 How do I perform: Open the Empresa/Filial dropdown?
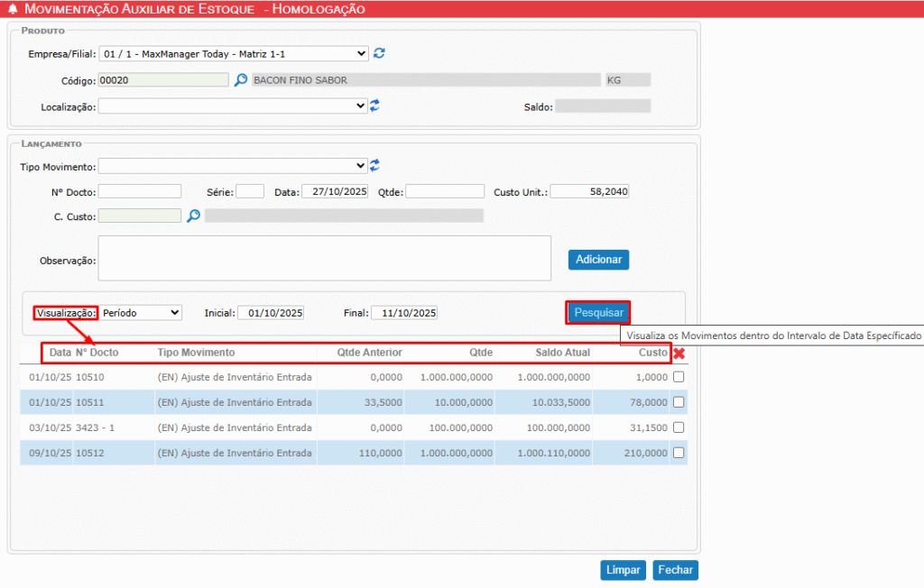click(x=234, y=53)
